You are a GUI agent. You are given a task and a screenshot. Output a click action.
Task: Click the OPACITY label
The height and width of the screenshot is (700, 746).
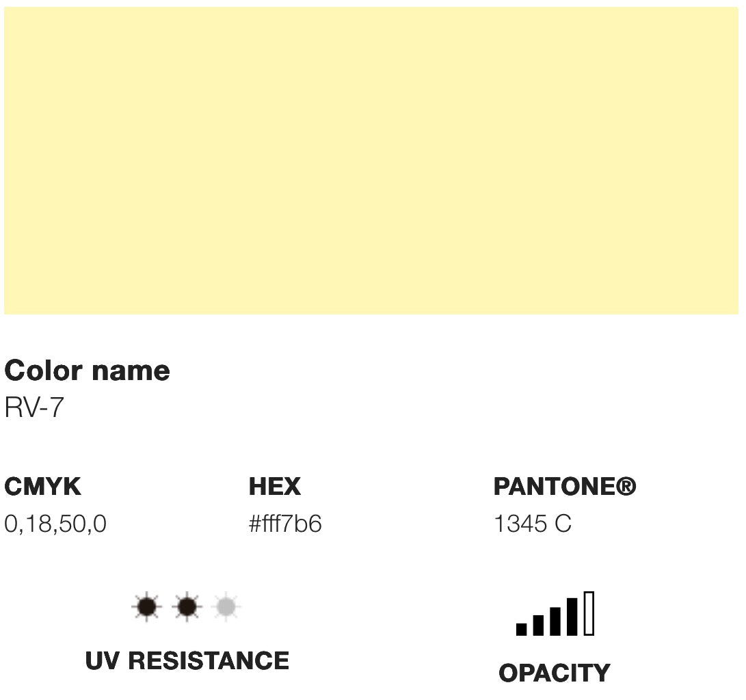click(555, 673)
